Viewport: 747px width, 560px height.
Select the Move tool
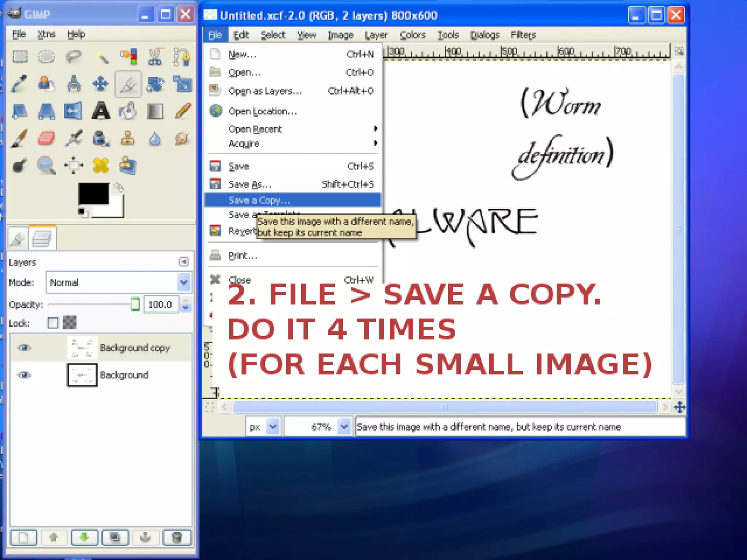(x=100, y=84)
